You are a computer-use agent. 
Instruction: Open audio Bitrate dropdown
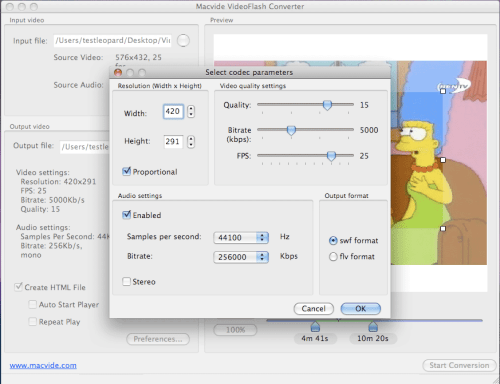(241, 257)
